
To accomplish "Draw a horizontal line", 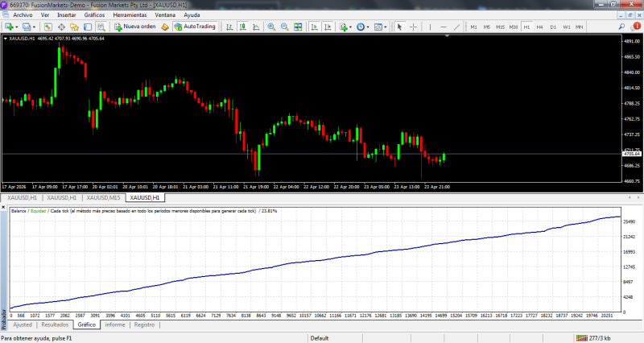I will pyautogui.click(x=444, y=27).
